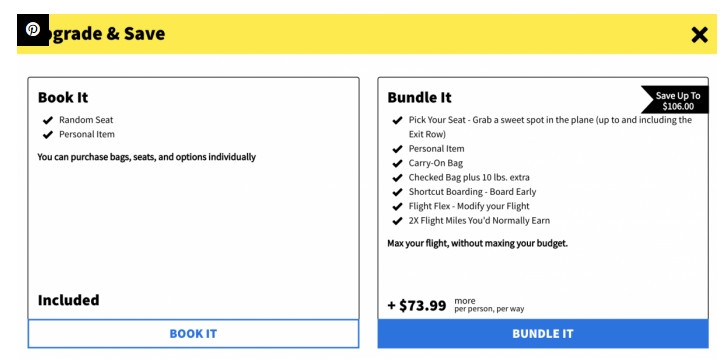Click the Included price label
This screenshot has width=727, height=361.
(69, 300)
